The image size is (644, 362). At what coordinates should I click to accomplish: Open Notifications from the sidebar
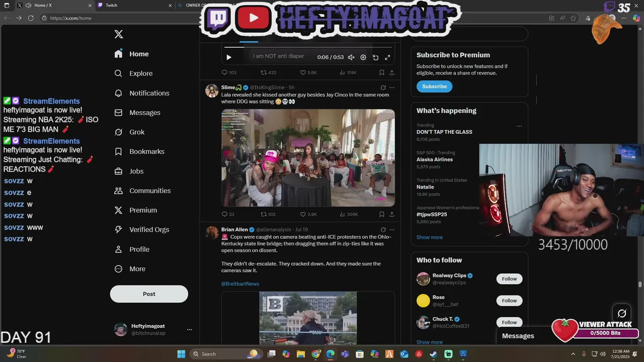pyautogui.click(x=142, y=93)
